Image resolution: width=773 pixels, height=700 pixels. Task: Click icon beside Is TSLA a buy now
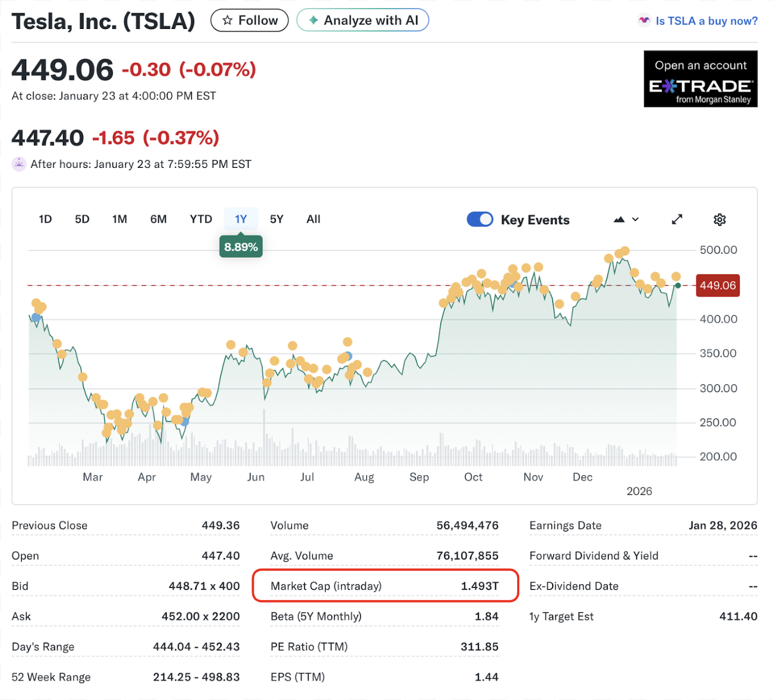(x=644, y=21)
